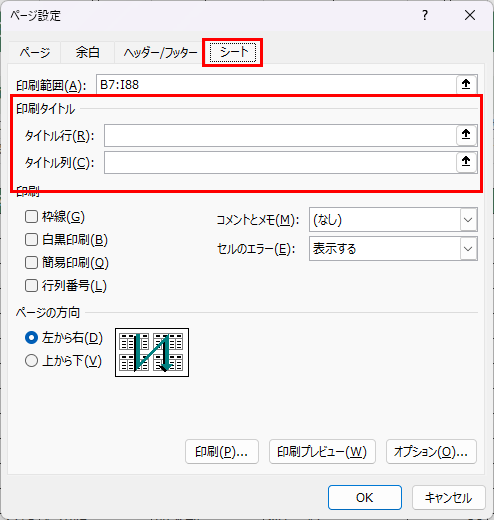Enable the 枠線(G) checkbox
The height and width of the screenshot is (520, 494).
(x=31, y=217)
